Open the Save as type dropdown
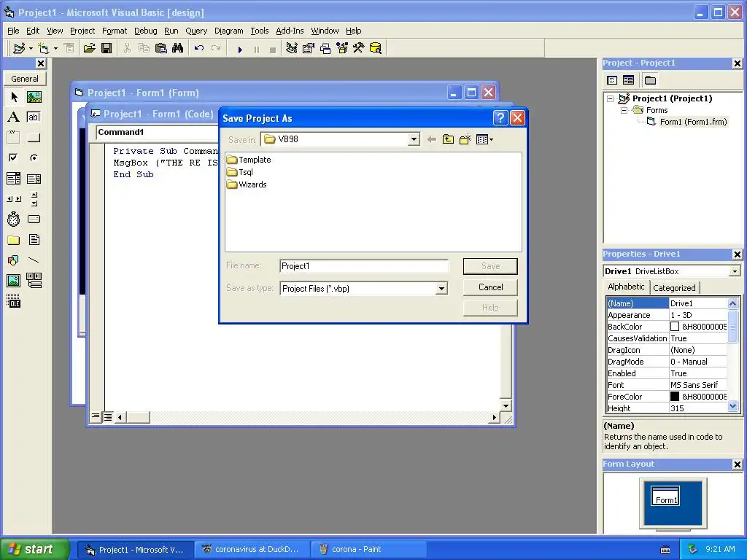 (441, 289)
